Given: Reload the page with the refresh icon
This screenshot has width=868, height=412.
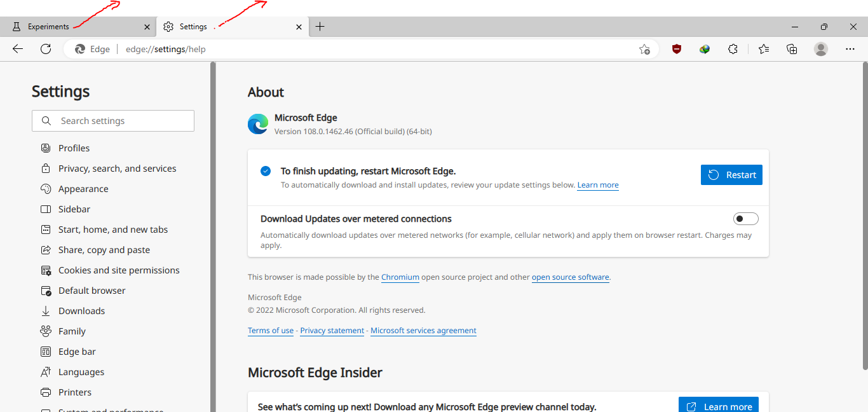Looking at the screenshot, I should 46,49.
